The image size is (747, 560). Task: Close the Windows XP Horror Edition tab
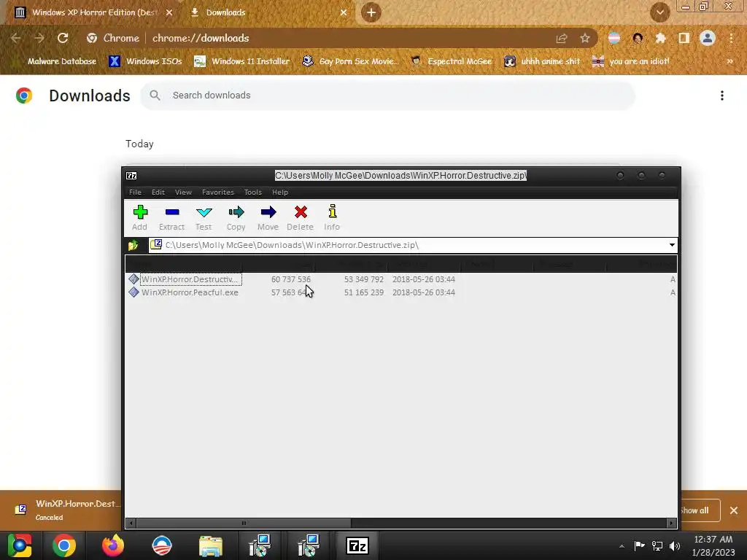point(169,13)
